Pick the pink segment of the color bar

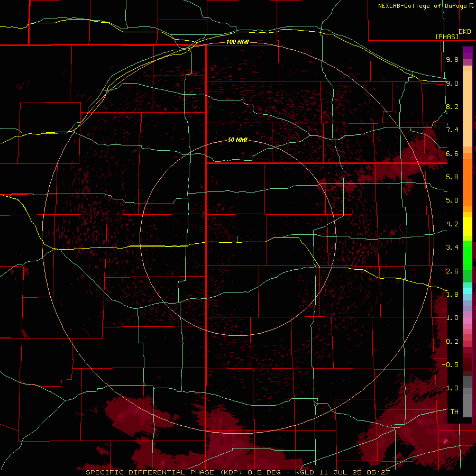click(x=467, y=321)
